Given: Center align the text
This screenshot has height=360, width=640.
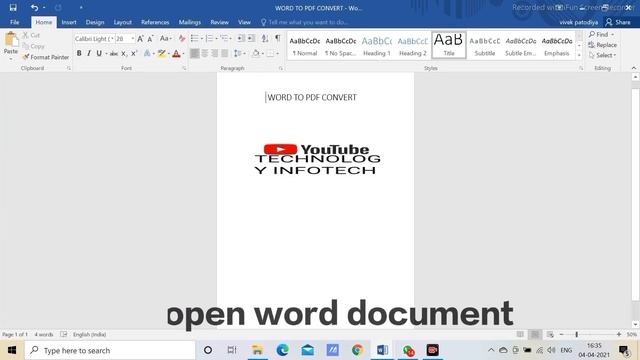Looking at the screenshot, I should (205, 53).
